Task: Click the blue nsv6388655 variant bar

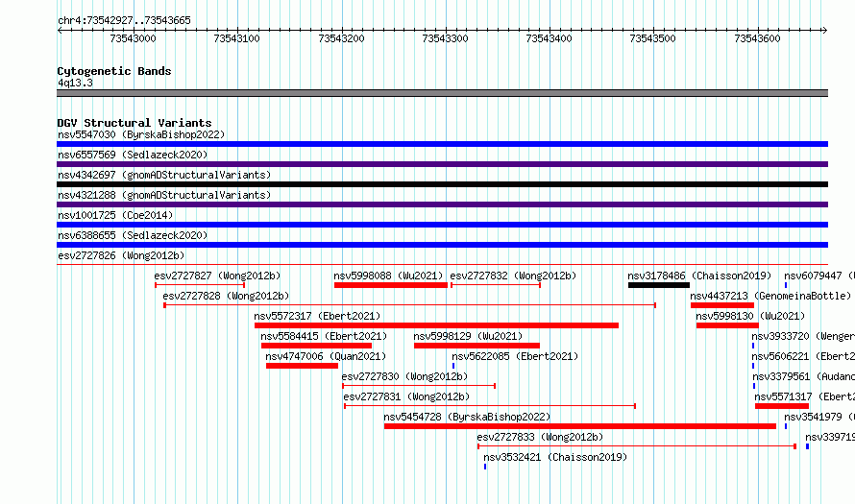Action: [x=442, y=245]
